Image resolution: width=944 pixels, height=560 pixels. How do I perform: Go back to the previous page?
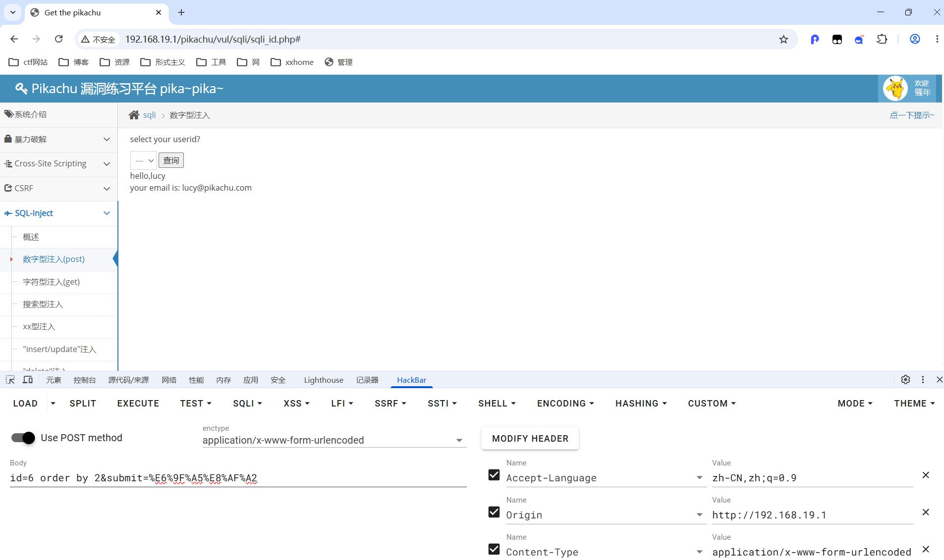pyautogui.click(x=14, y=39)
